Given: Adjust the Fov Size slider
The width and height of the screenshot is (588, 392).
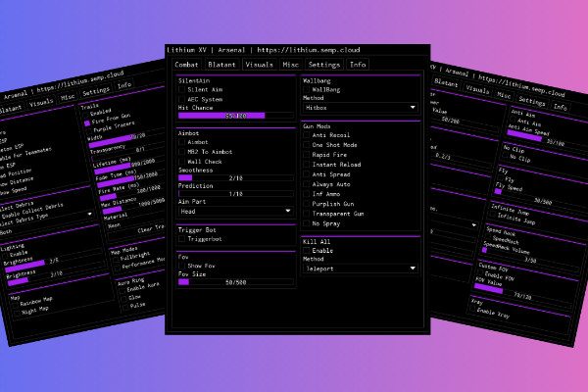Looking at the screenshot, I should (x=236, y=282).
